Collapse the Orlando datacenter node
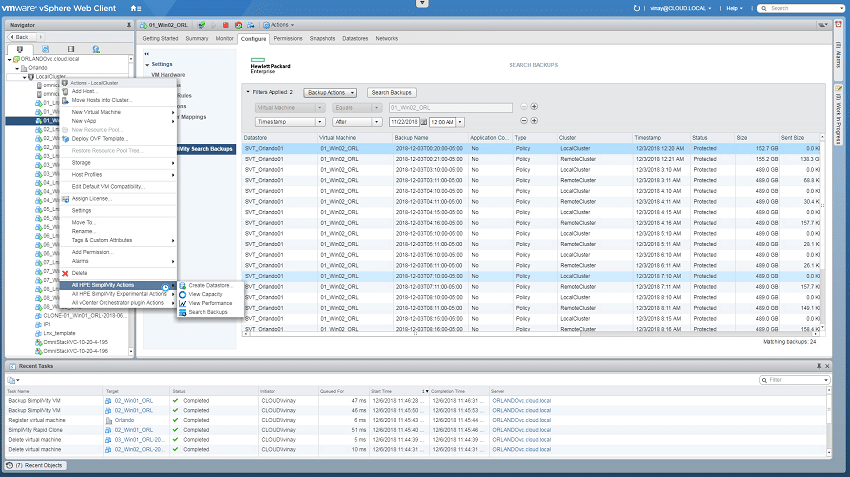The height and width of the screenshot is (477, 850). pyautogui.click(x=17, y=68)
